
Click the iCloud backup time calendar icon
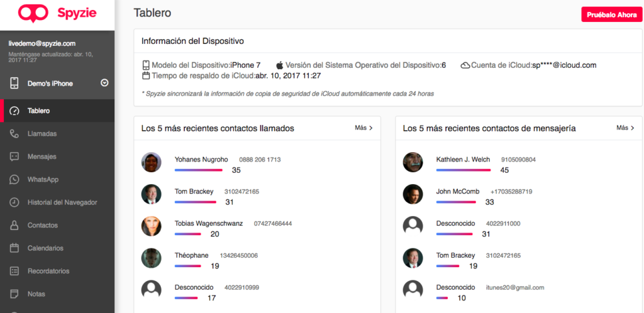[x=146, y=75]
